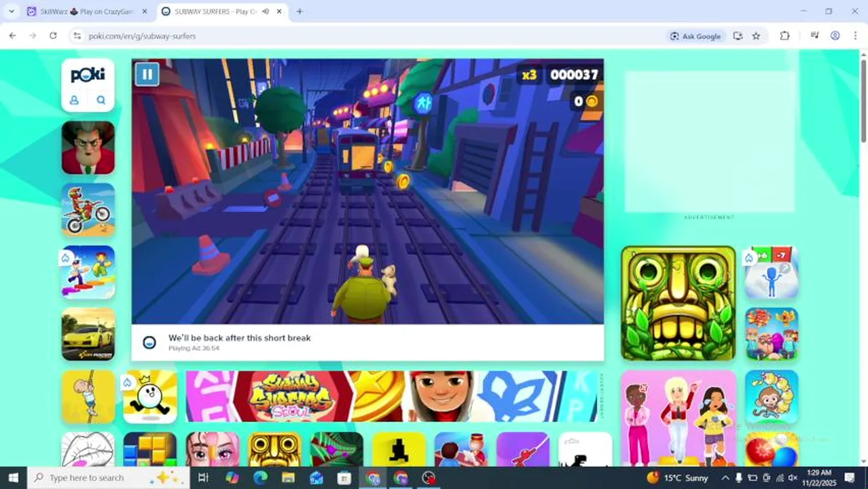
Task: Click the microphone tray icon
Action: pos(739,477)
